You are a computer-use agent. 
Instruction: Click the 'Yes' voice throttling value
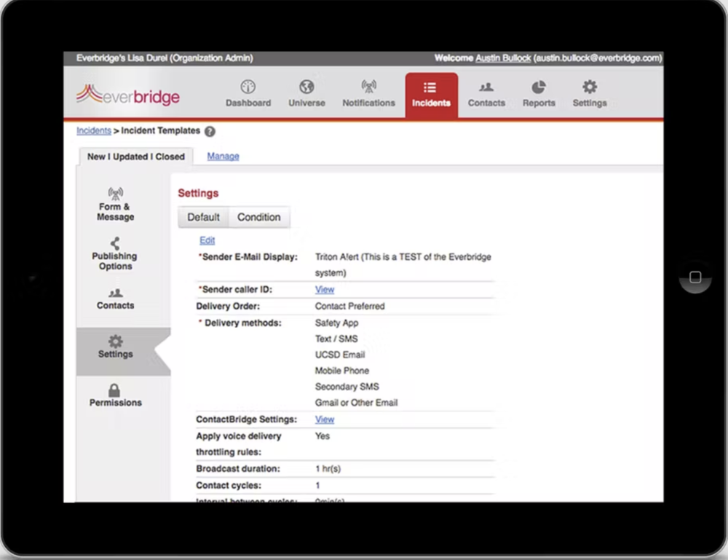coord(323,436)
